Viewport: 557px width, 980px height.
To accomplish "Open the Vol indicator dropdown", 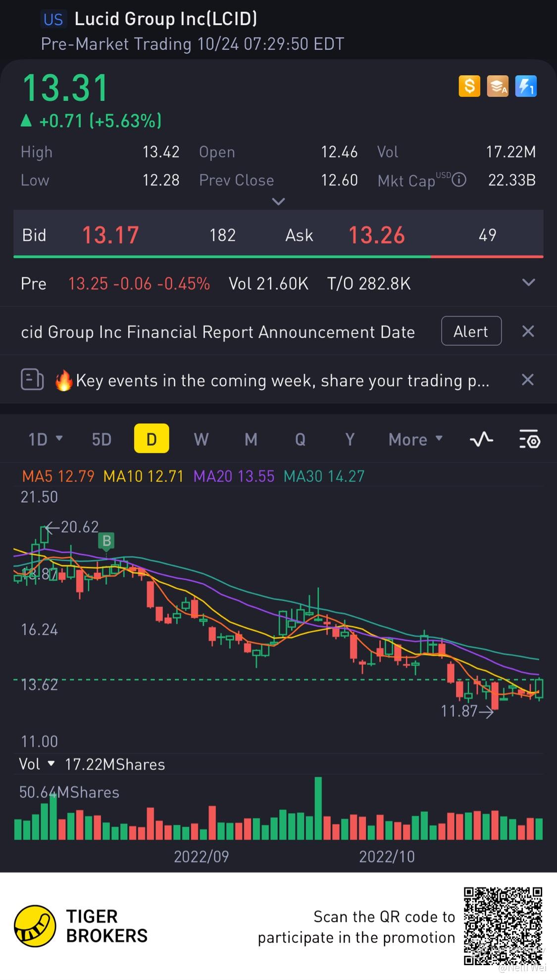I will click(x=36, y=764).
